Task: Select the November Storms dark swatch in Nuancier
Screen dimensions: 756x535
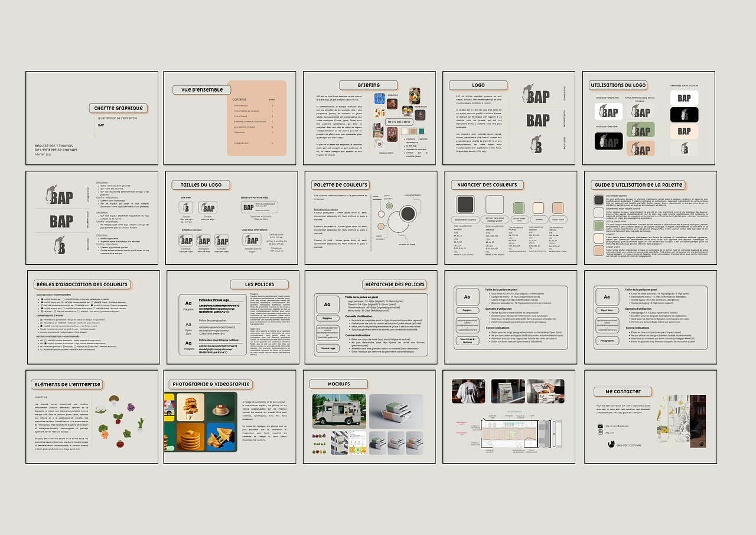Action: tap(465, 205)
